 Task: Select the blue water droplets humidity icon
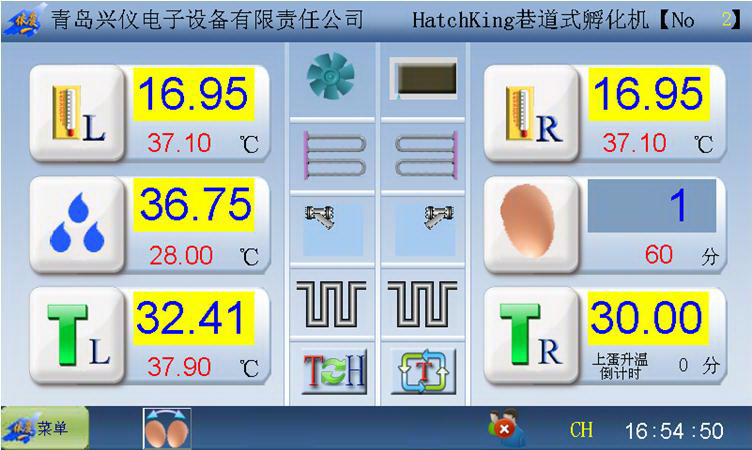77,225
